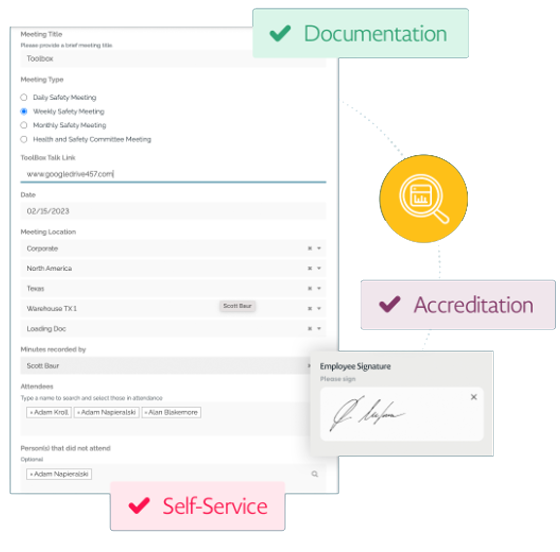The height and width of the screenshot is (552, 560).
Task: Expand the Loading Doc dropdown
Action: [x=319, y=328]
